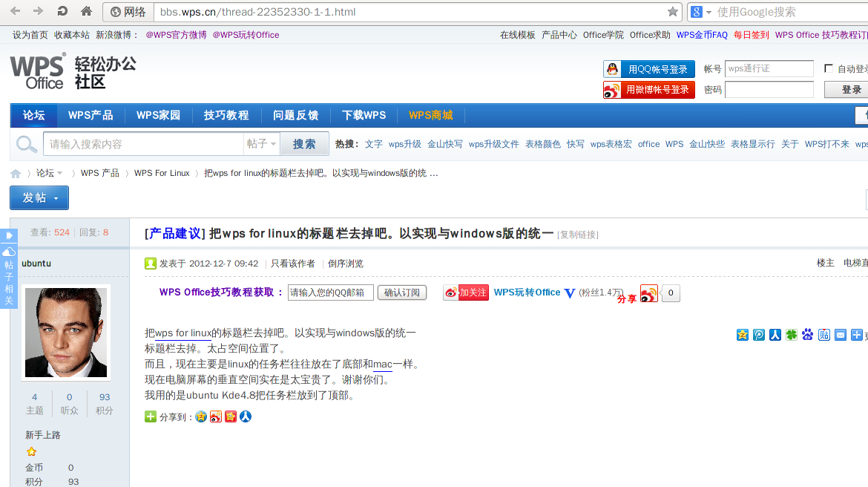Open the WPS金币FAQ link

point(702,35)
